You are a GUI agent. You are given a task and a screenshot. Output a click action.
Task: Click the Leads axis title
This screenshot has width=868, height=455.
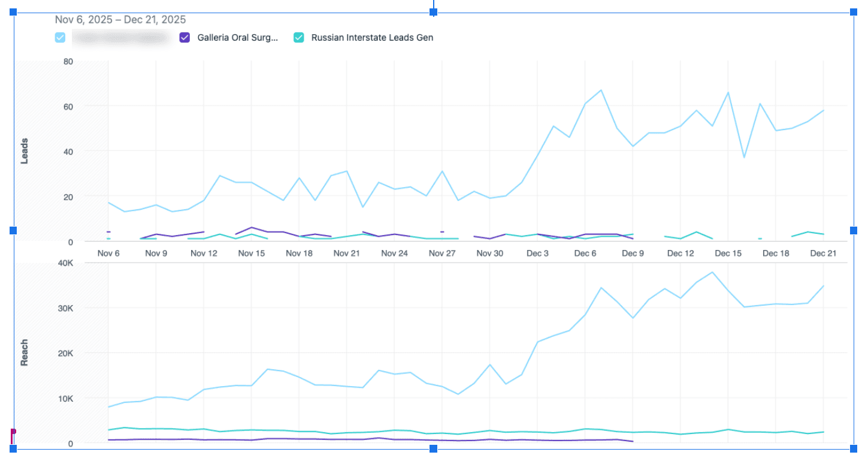(25, 149)
